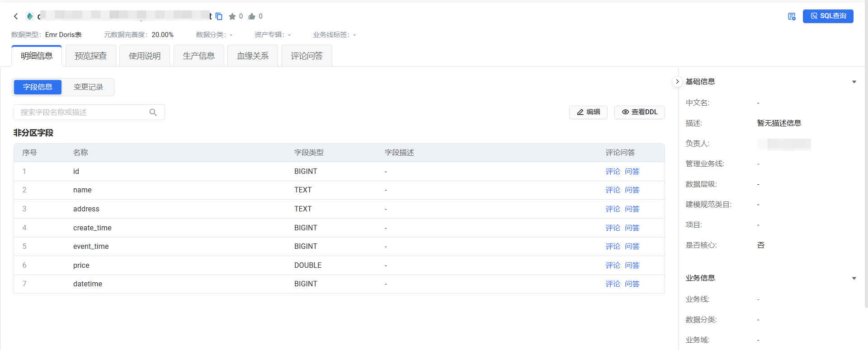Click the table type logo icon
The height and width of the screenshot is (350, 868).
coord(30,16)
